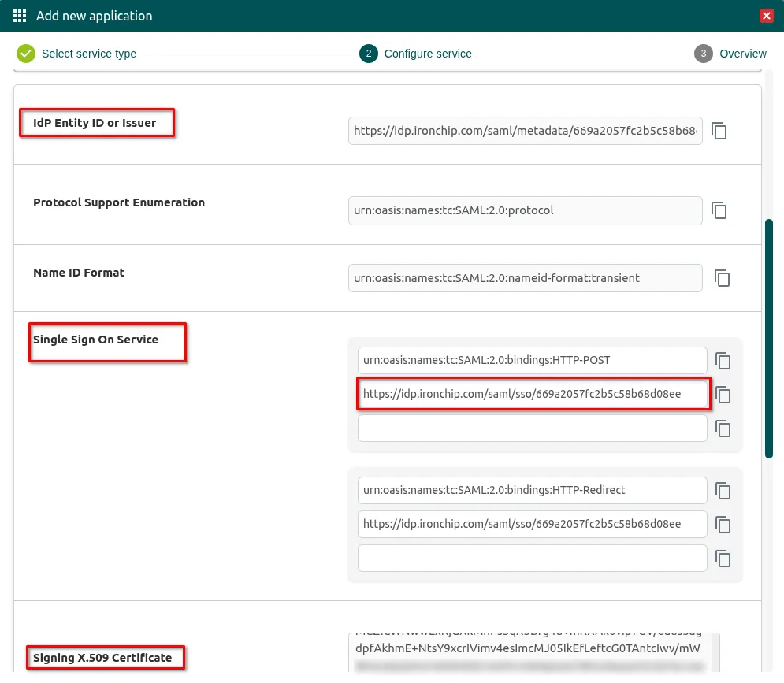Click the Protocol Support Enumeration label
Viewport: 784px width, 683px height.
[x=119, y=202]
